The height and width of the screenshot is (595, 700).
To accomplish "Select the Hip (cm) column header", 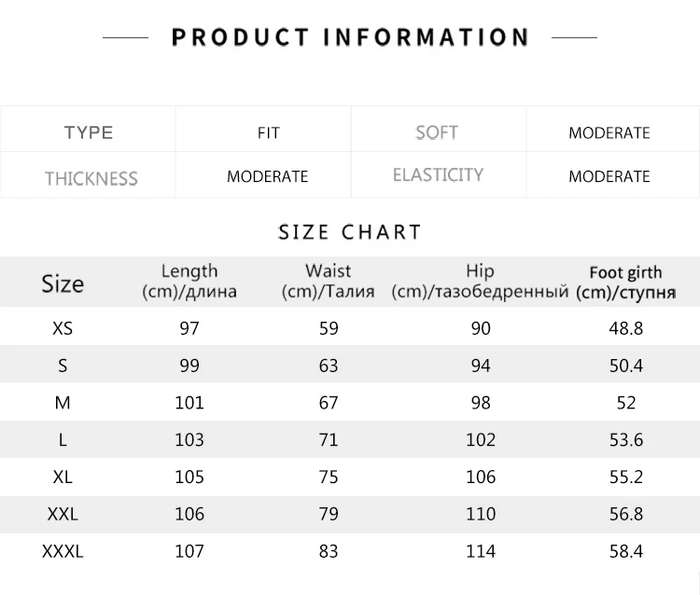I will click(480, 281).
